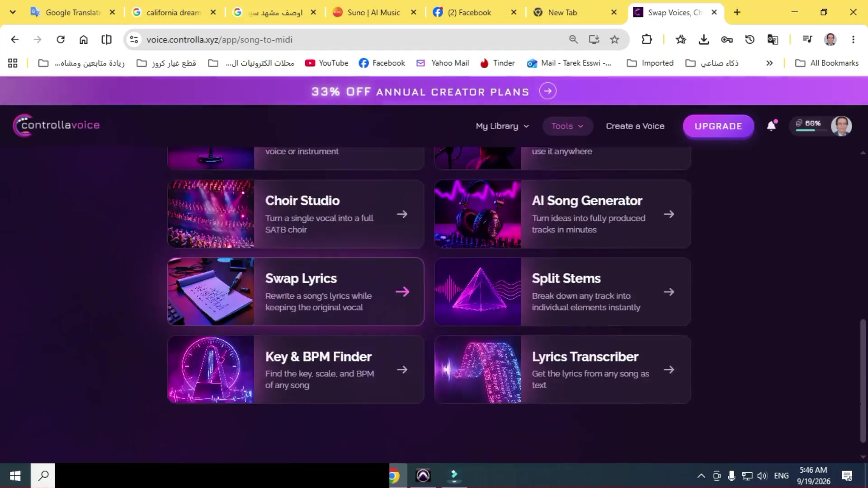Toggle split view icon in toolbar
This screenshot has width=868, height=488.
[106, 40]
